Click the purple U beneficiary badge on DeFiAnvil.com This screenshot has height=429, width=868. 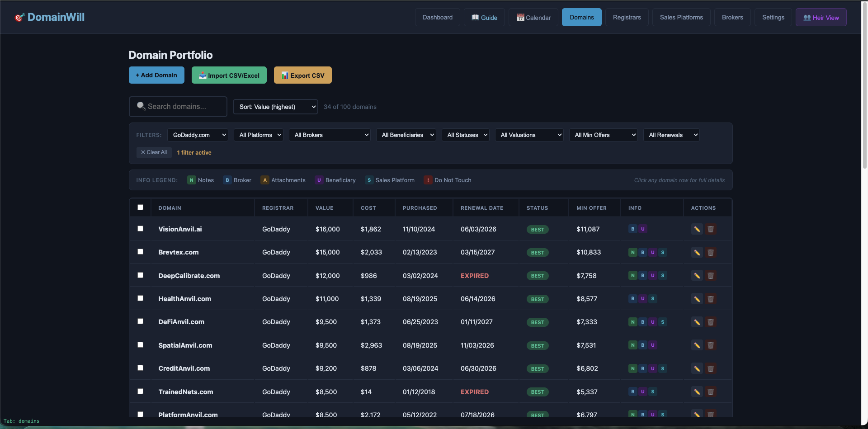[652, 322]
